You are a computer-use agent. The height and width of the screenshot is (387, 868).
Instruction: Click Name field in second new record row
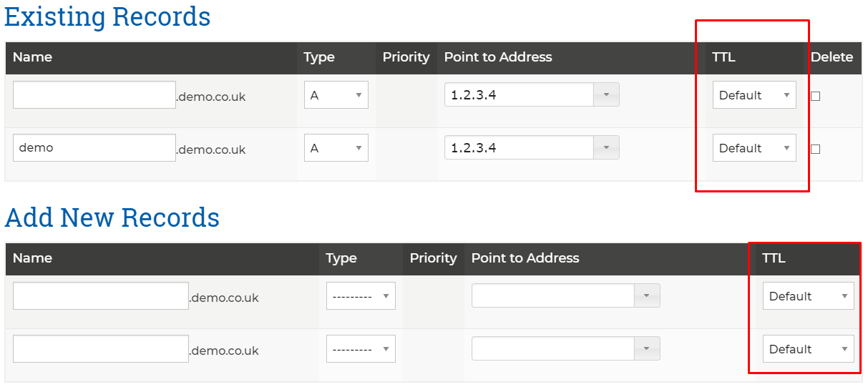click(x=101, y=349)
